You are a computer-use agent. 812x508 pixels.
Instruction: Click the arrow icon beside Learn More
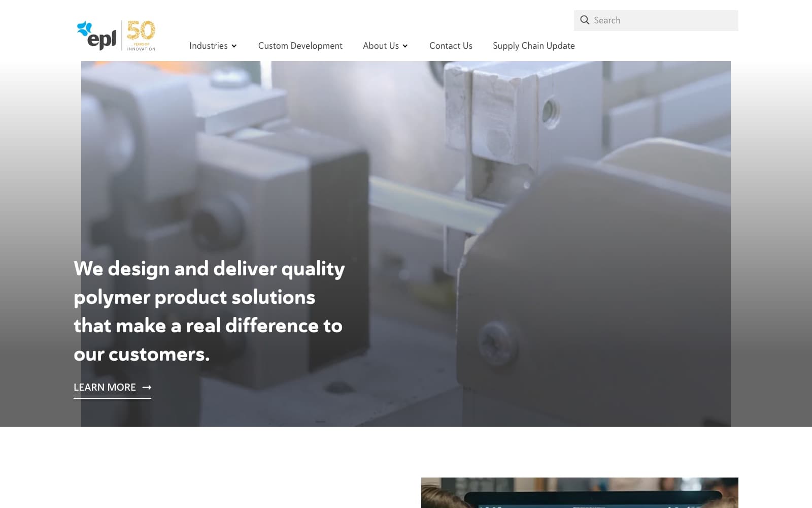pyautogui.click(x=147, y=387)
